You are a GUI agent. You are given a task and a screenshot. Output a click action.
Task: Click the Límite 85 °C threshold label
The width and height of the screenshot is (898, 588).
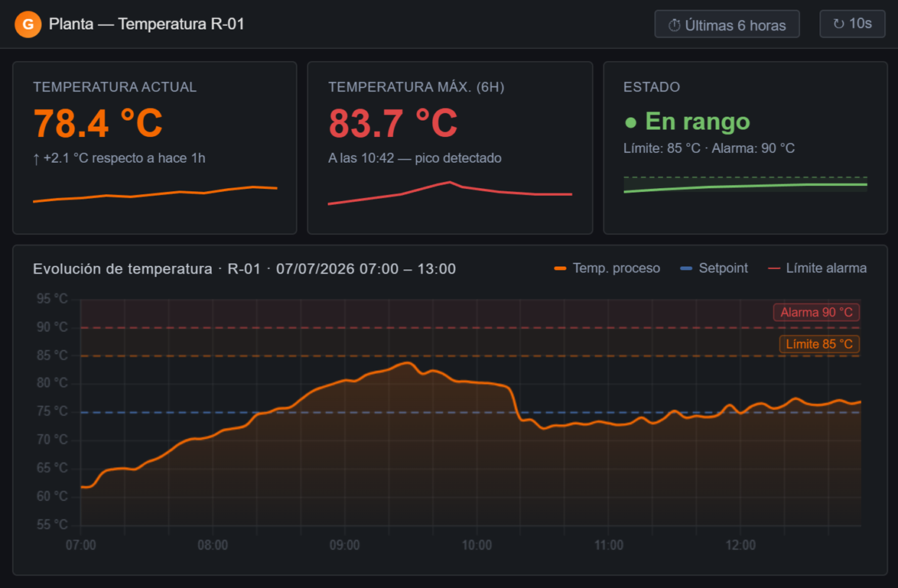click(819, 344)
